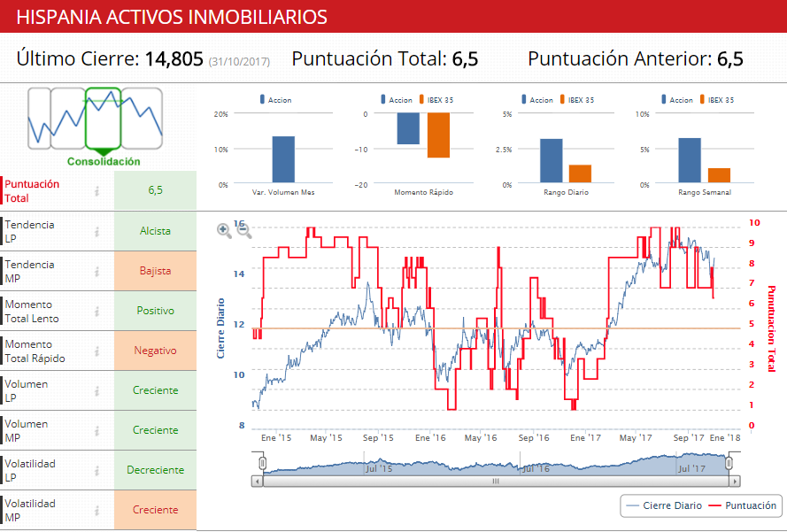
Task: Click the orange IBEX 35 bar in Rango Diario
Action: pos(580,173)
